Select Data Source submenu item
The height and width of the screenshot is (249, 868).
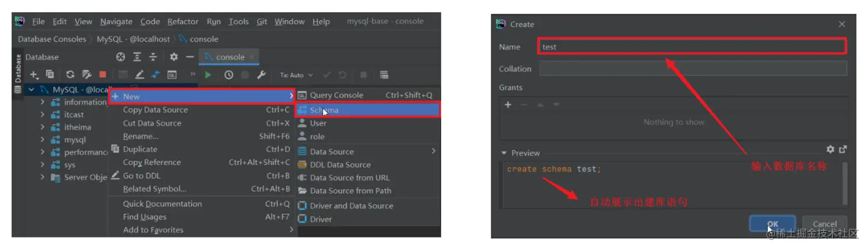point(367,151)
